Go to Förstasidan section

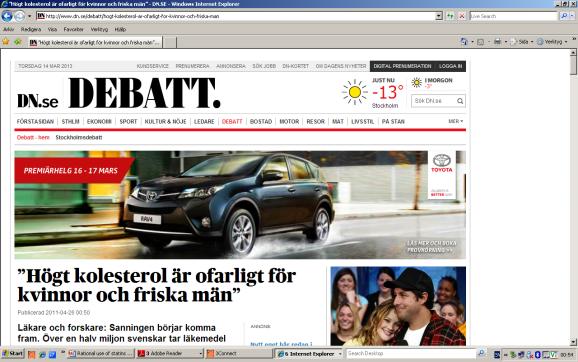[x=35, y=121]
